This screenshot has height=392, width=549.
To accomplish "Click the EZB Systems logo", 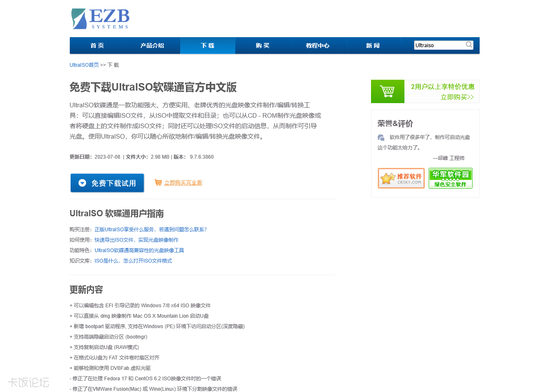I will [x=100, y=18].
